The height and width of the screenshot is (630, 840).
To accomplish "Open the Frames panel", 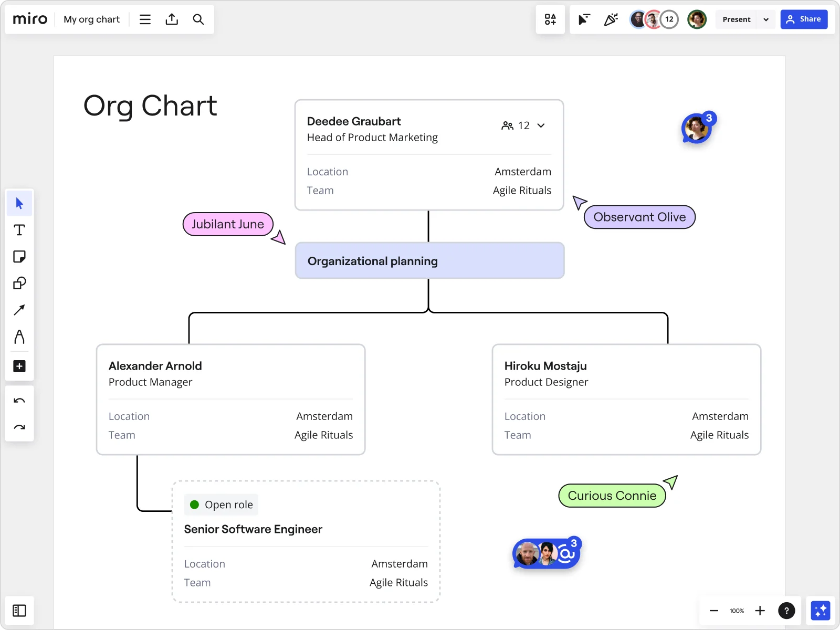I will pyautogui.click(x=19, y=611).
